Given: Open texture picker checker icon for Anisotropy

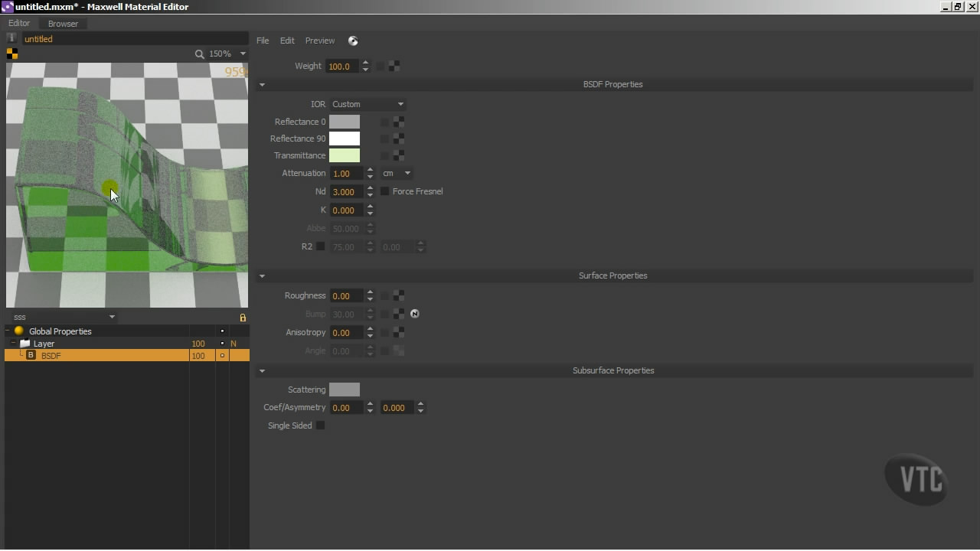Looking at the screenshot, I should click(x=399, y=332).
